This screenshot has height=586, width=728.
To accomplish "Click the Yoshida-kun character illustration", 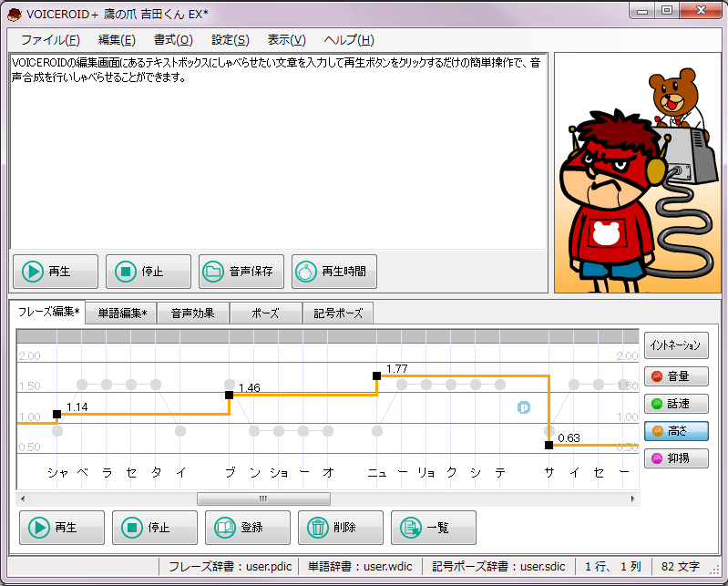I will point(638,173).
